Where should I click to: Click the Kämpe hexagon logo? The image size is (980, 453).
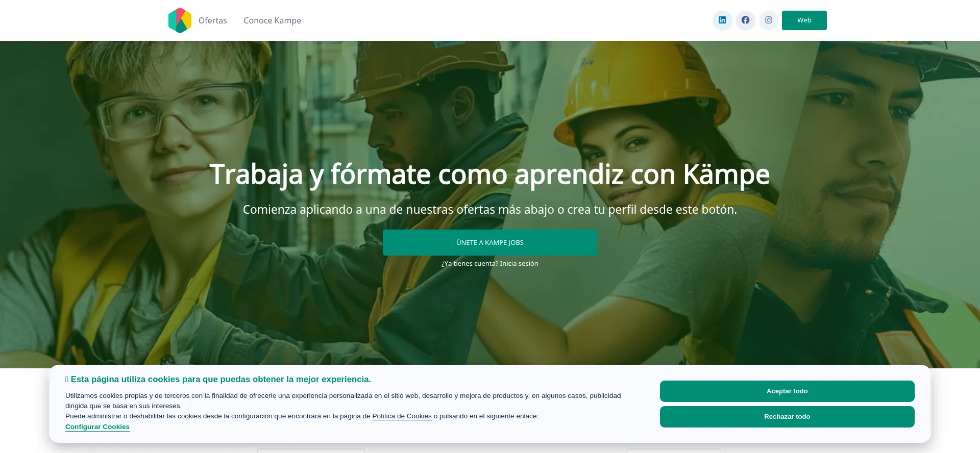tap(180, 20)
